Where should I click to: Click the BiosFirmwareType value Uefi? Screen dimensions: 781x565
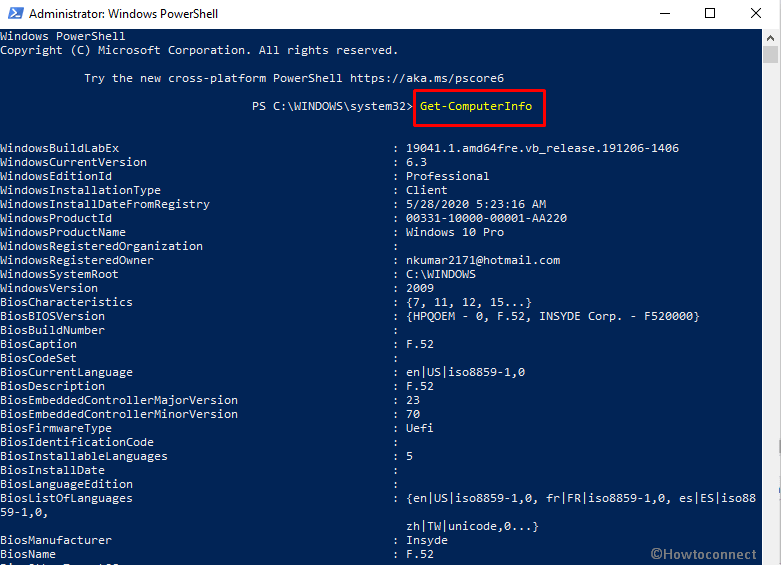coord(419,428)
